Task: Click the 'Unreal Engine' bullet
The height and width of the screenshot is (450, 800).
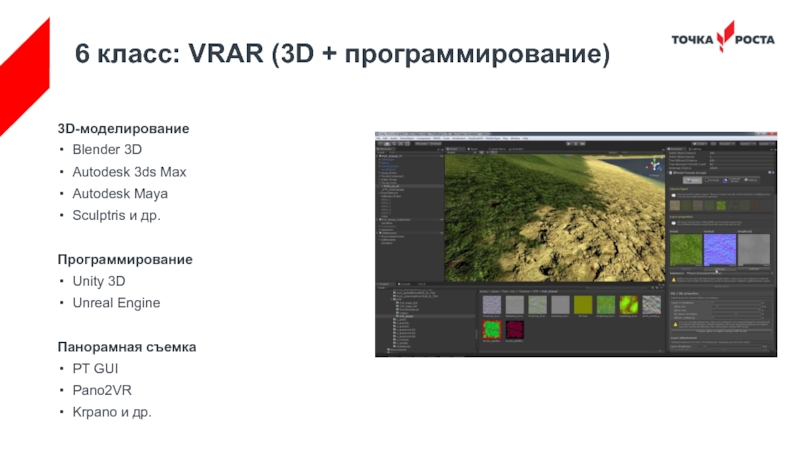Action: tap(116, 303)
